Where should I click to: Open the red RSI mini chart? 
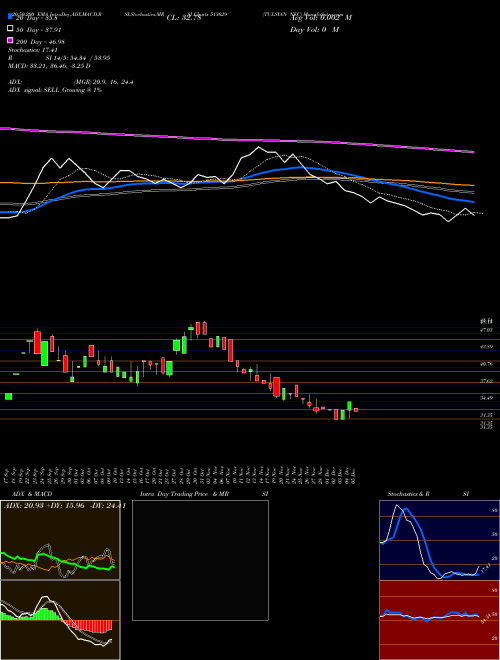439,620
